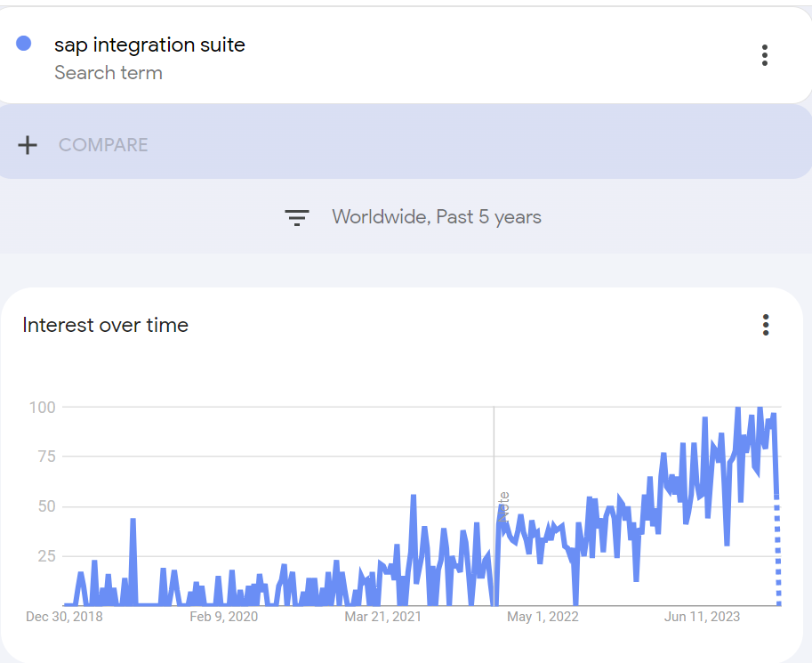Screen dimensions: 812x663
Task: Click the blue search term color dot
Action: (24, 44)
